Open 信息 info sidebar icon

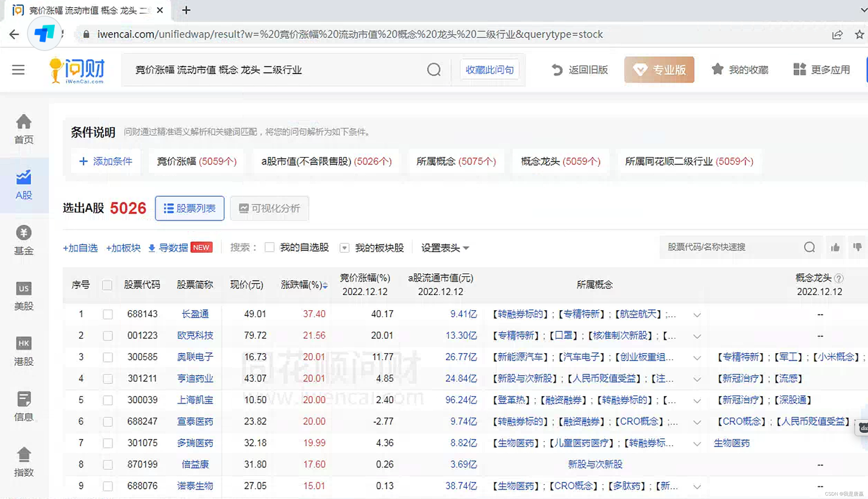coord(24,406)
